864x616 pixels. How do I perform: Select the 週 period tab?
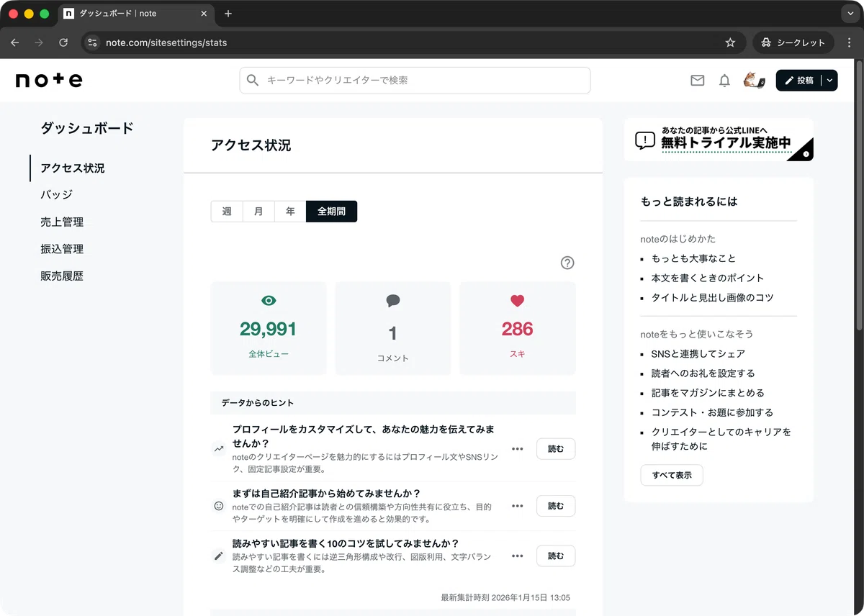tap(227, 212)
